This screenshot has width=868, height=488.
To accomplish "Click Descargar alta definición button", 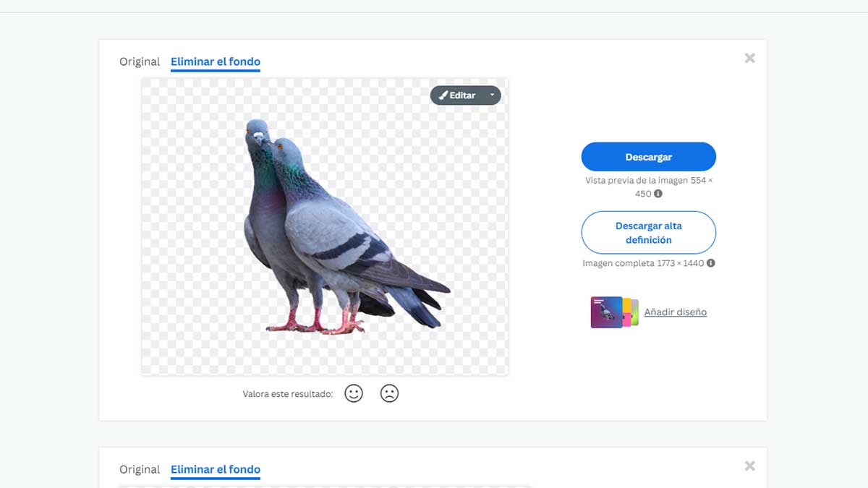I will click(x=648, y=233).
